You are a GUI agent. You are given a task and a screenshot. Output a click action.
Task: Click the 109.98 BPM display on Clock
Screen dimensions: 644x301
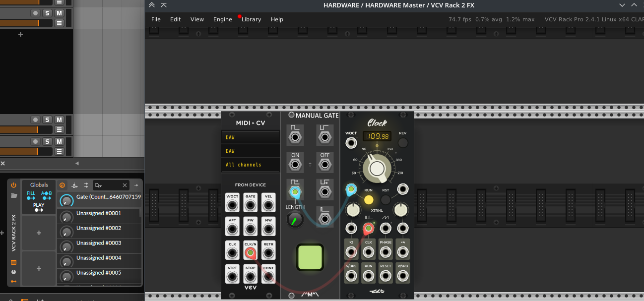click(377, 136)
